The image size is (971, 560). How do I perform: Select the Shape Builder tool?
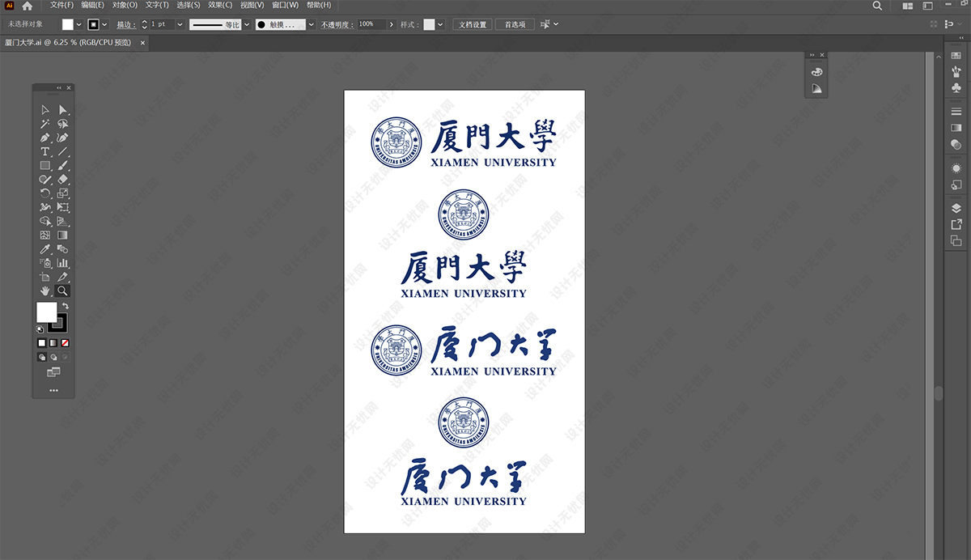pos(45,221)
